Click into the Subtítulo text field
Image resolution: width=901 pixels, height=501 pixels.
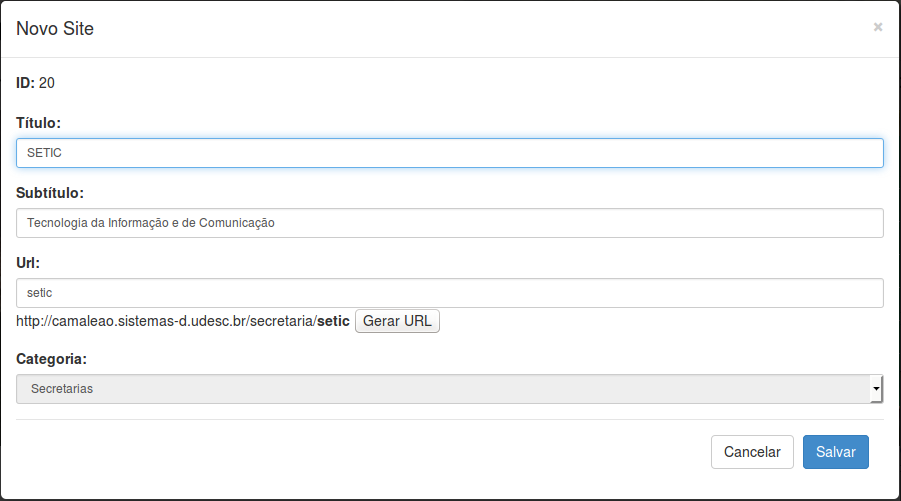pos(450,223)
